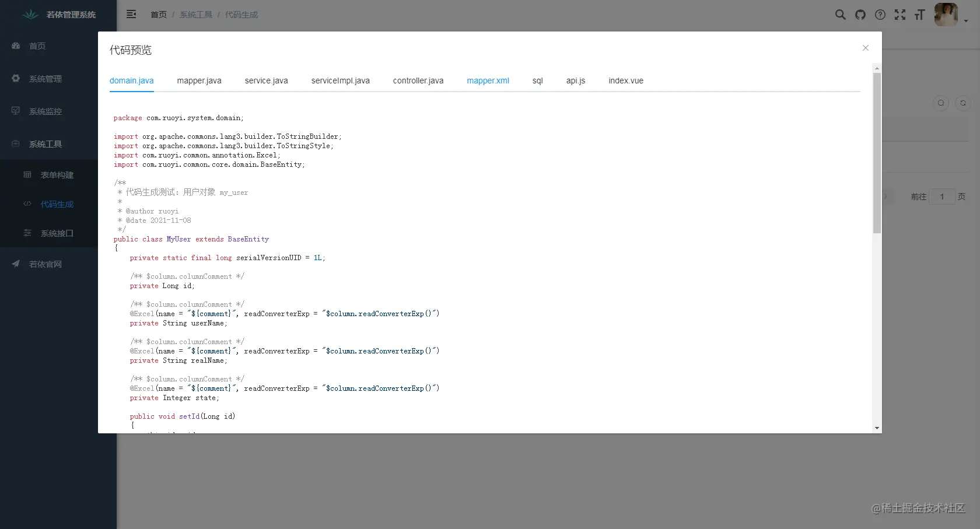
Task: Click 系统工具 in the breadcrumb
Action: click(x=196, y=15)
